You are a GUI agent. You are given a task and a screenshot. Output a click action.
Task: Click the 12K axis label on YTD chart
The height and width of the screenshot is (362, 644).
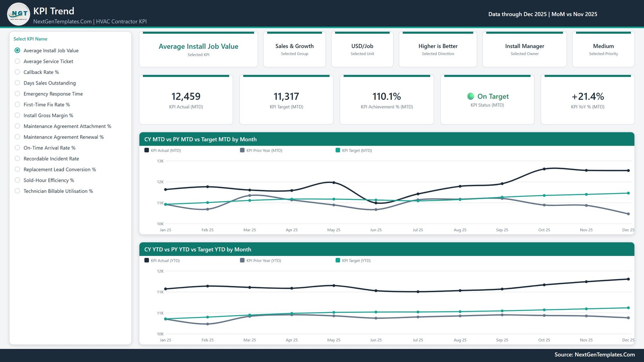tap(160, 271)
